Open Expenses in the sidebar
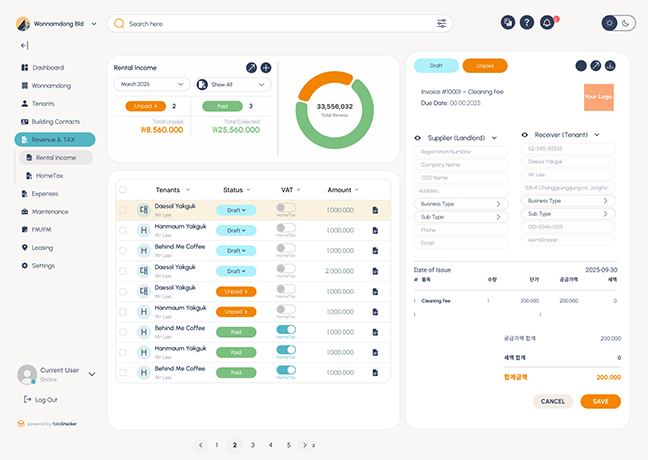 click(x=45, y=193)
